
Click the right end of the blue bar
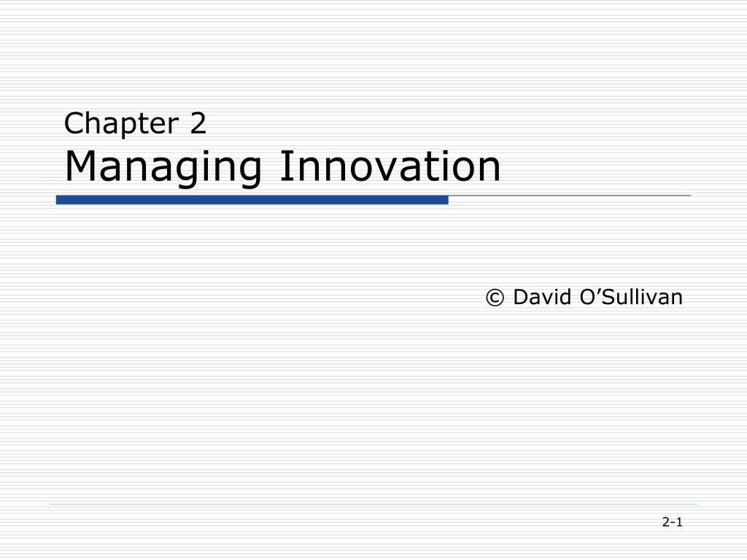(446, 200)
